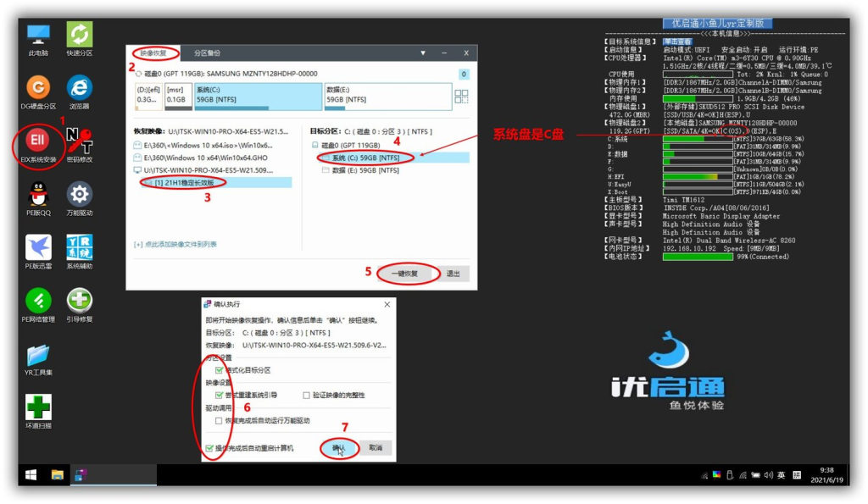Launch EIX系统安装 desktop icon

coord(38,146)
